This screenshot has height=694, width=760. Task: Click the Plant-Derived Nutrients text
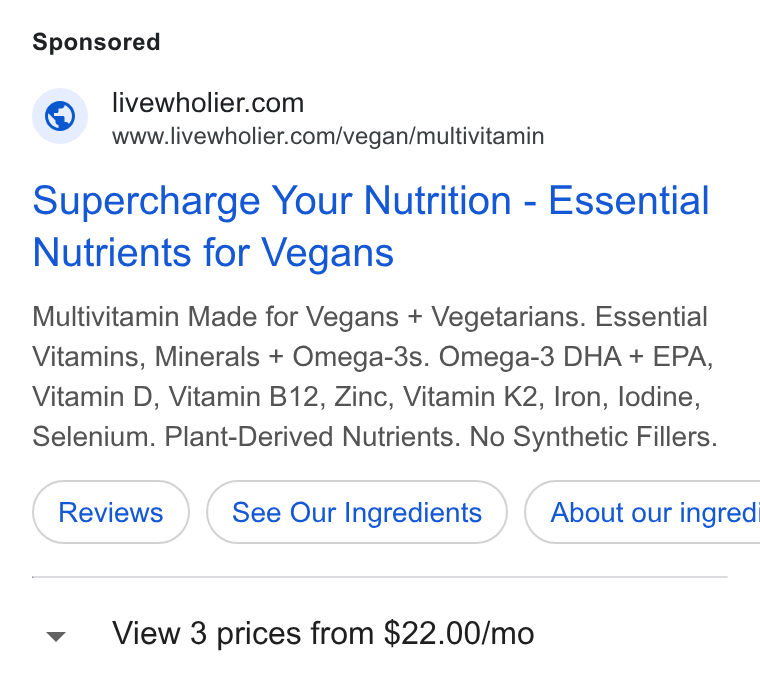click(313, 437)
